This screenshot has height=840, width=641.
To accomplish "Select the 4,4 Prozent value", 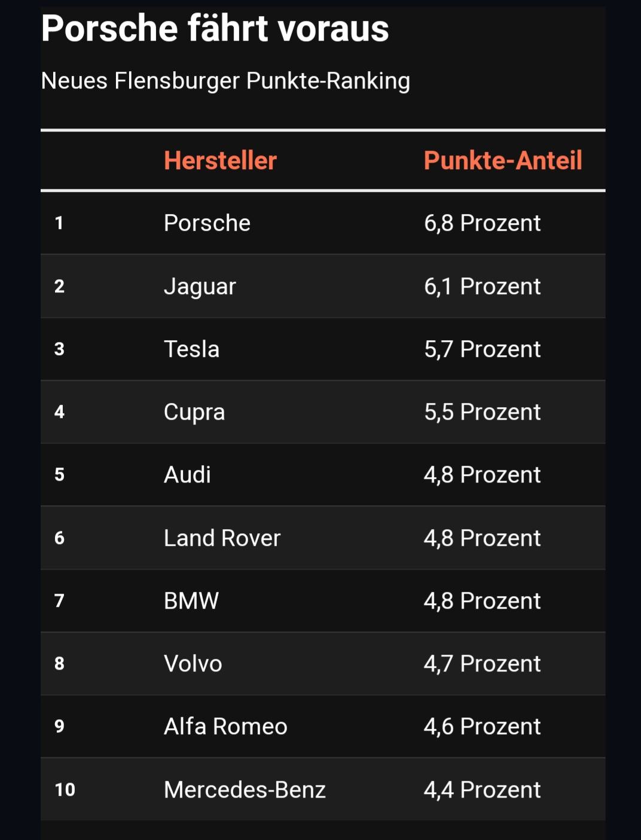I will pyautogui.click(x=482, y=790).
